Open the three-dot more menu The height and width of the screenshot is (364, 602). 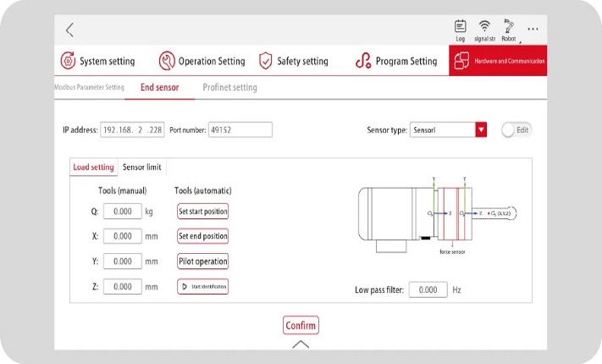pos(533,30)
